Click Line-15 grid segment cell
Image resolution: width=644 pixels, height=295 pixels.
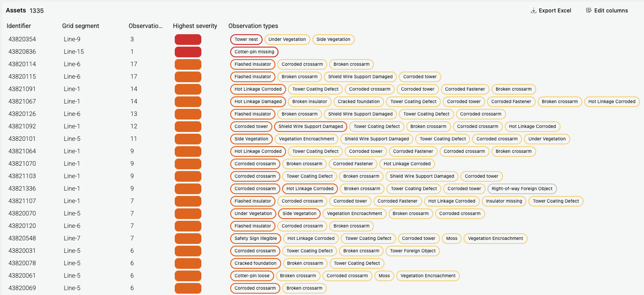tap(74, 52)
